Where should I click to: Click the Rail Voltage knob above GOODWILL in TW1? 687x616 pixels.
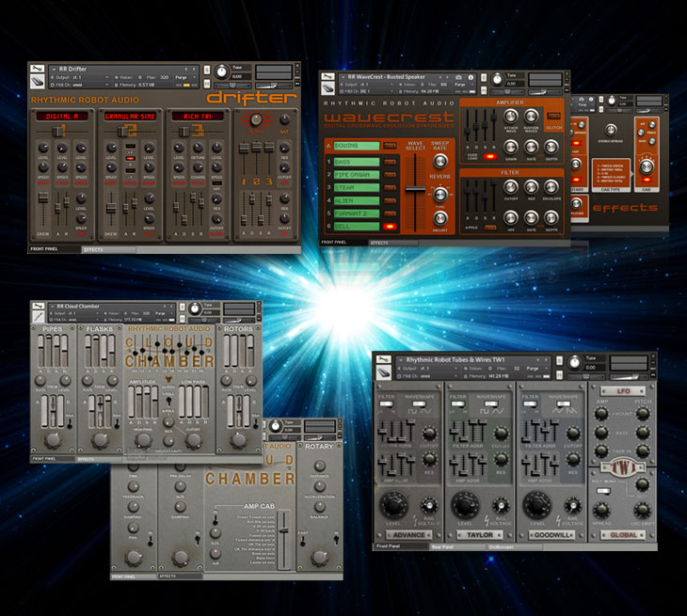(572, 506)
